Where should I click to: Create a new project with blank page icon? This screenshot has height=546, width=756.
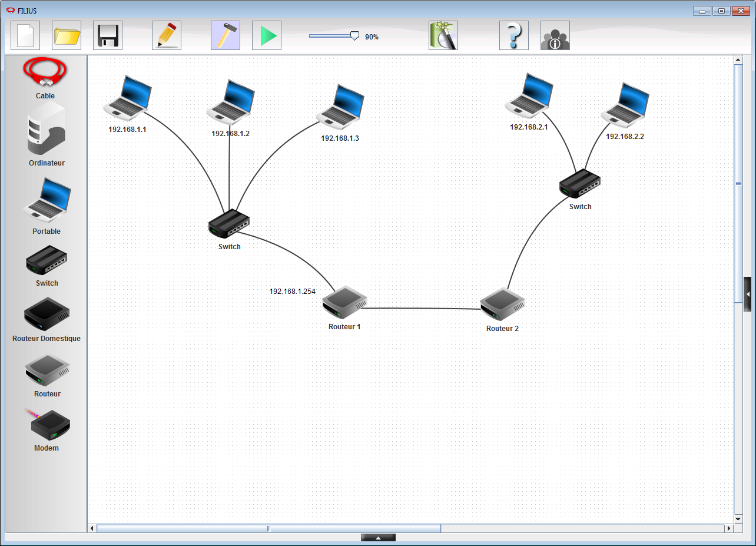click(25, 35)
